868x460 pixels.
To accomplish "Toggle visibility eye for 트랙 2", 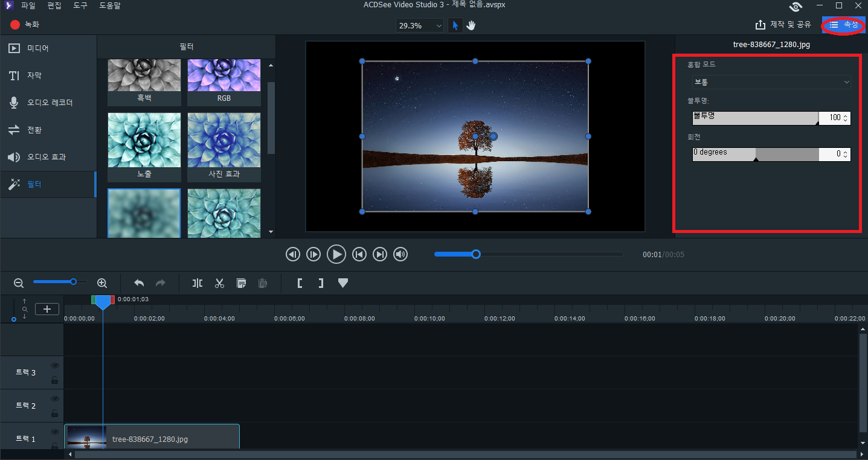I will click(55, 399).
